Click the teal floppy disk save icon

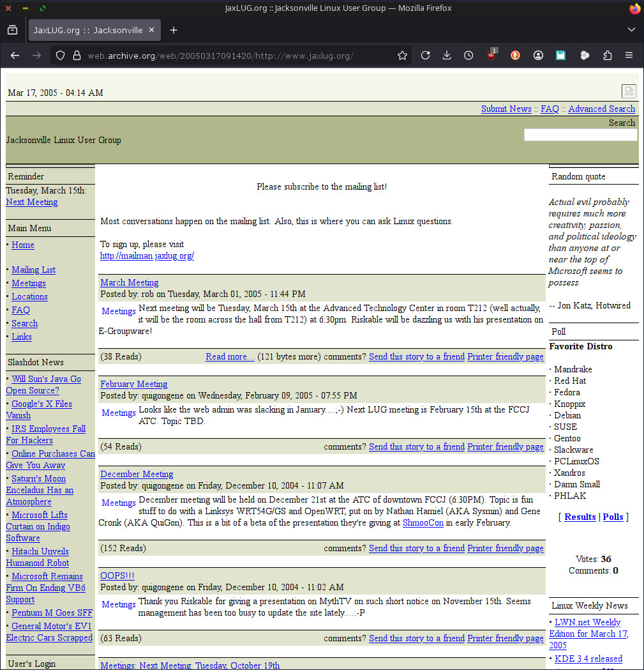point(560,56)
